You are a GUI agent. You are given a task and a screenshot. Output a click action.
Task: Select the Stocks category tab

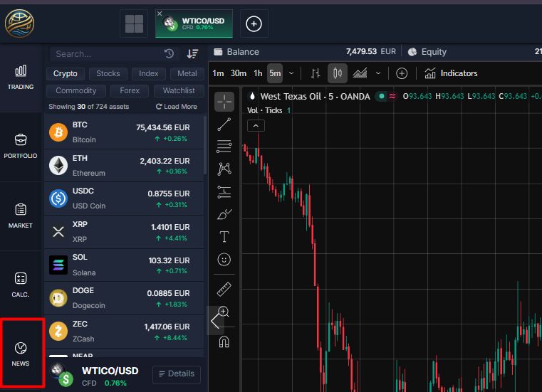click(x=108, y=73)
